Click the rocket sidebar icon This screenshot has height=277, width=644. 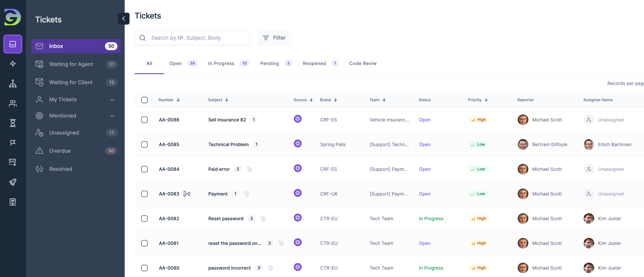(x=13, y=182)
